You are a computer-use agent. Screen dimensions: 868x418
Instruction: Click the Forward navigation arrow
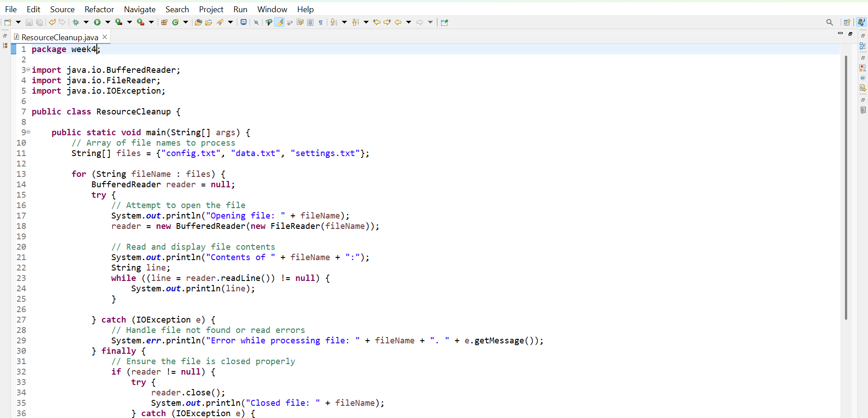pos(420,22)
